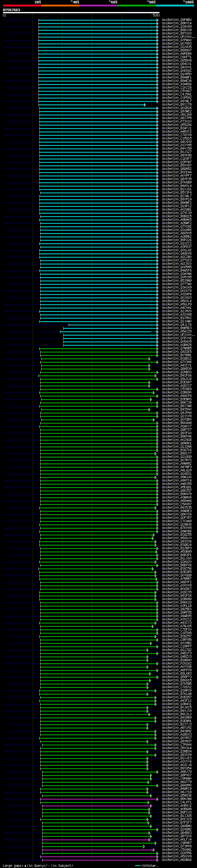Click the UniRef100_Q2RWS0 entry
The width and height of the screenshot is (197, 868).
tap(177, 372)
